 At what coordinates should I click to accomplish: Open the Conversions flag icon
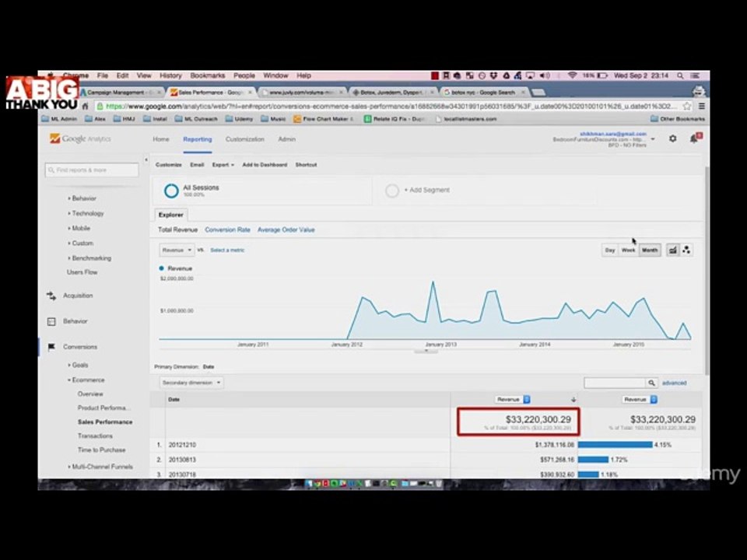[x=51, y=347]
